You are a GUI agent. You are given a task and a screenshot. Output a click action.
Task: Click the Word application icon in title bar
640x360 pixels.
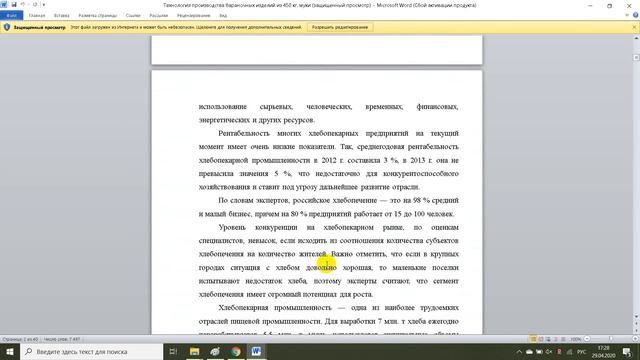pyautogui.click(x=4, y=4)
